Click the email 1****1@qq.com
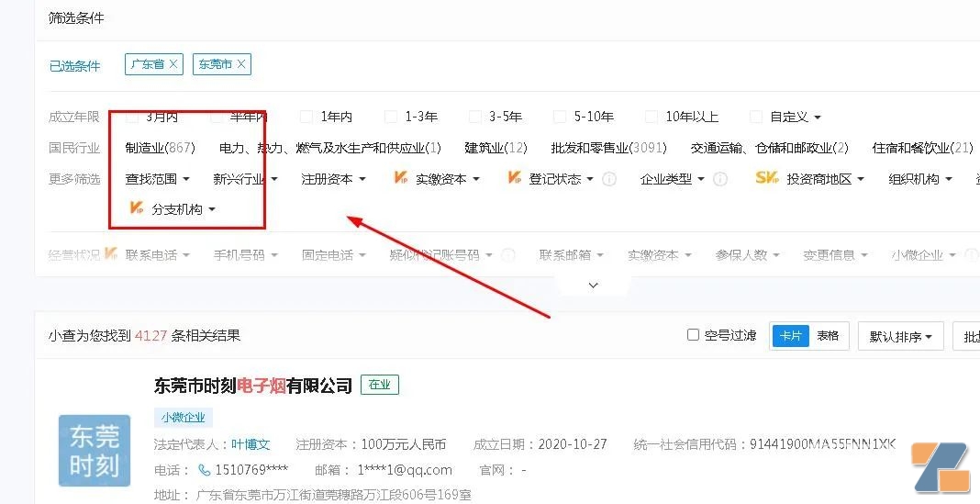This screenshot has height=504, width=980. click(405, 470)
